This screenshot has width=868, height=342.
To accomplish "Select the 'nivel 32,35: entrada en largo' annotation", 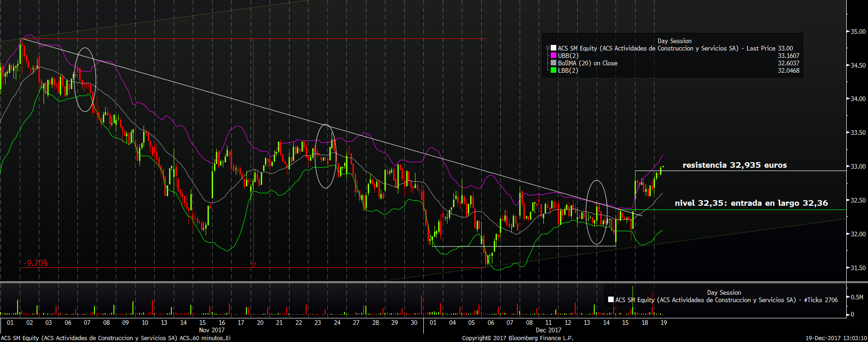I will pyautogui.click(x=751, y=203).
